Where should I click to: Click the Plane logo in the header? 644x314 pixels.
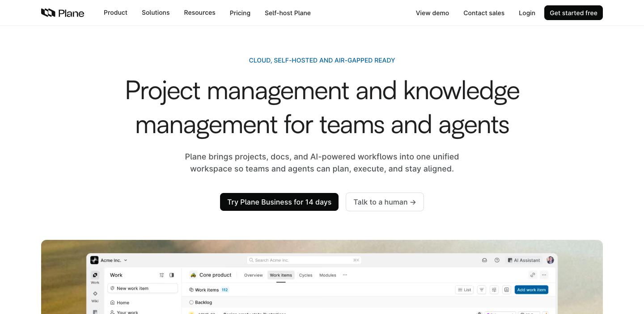63,13
